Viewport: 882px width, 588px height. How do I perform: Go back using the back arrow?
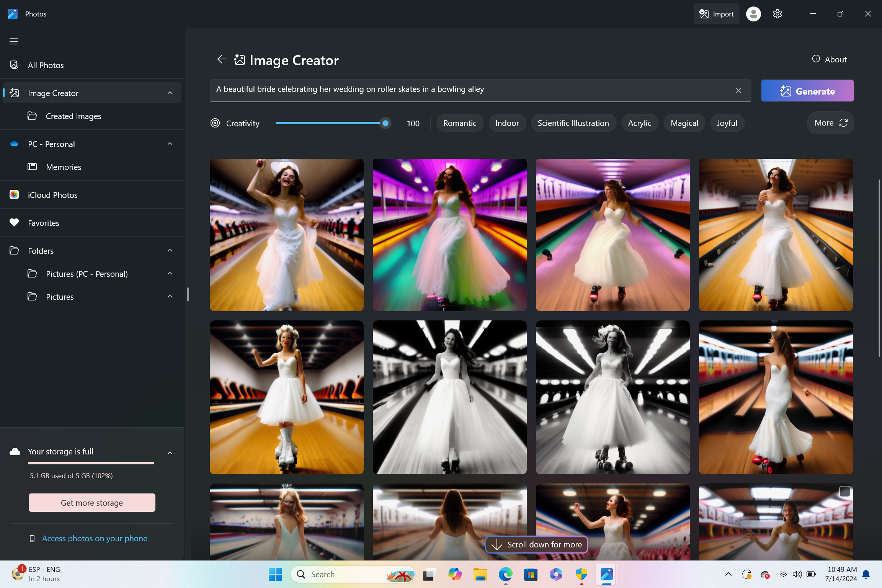pyautogui.click(x=222, y=59)
